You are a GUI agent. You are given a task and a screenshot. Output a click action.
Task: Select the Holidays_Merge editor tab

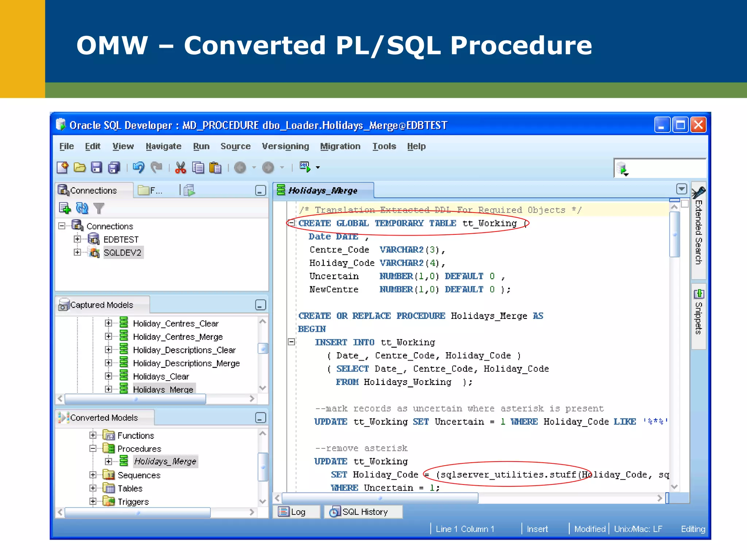coord(323,191)
